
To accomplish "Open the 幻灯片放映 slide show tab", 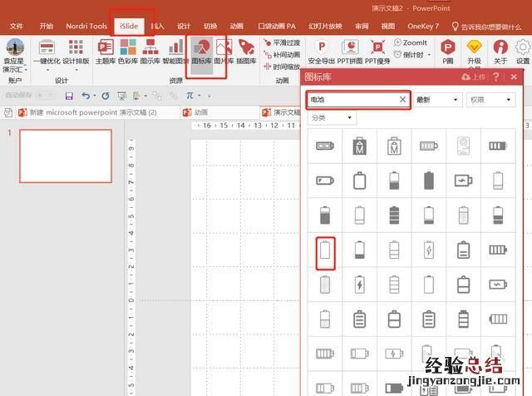I will (327, 26).
